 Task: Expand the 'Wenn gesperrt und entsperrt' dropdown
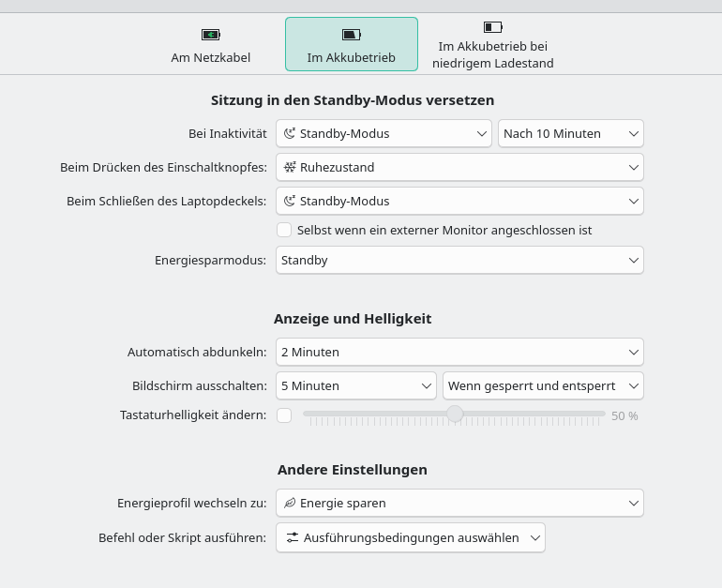543,385
